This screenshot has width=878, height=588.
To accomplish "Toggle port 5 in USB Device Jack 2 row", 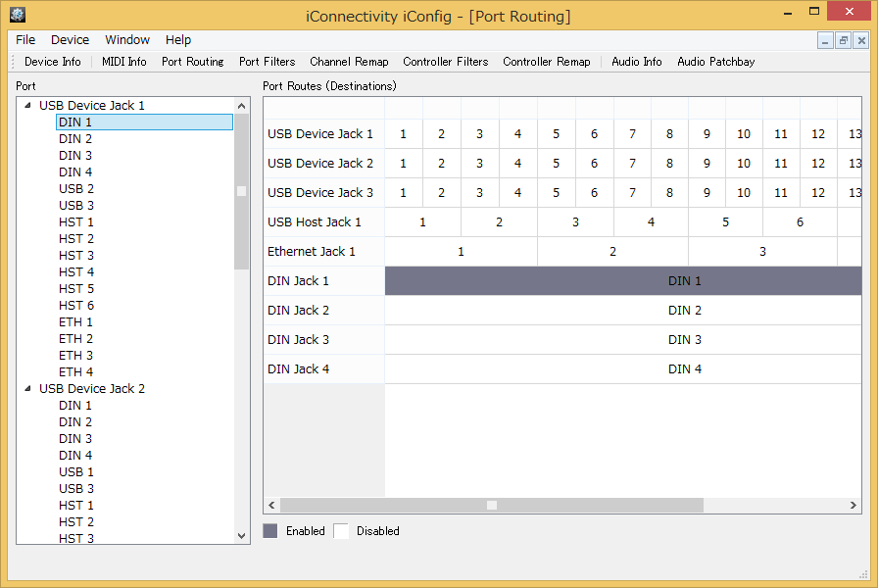I will [x=556, y=164].
